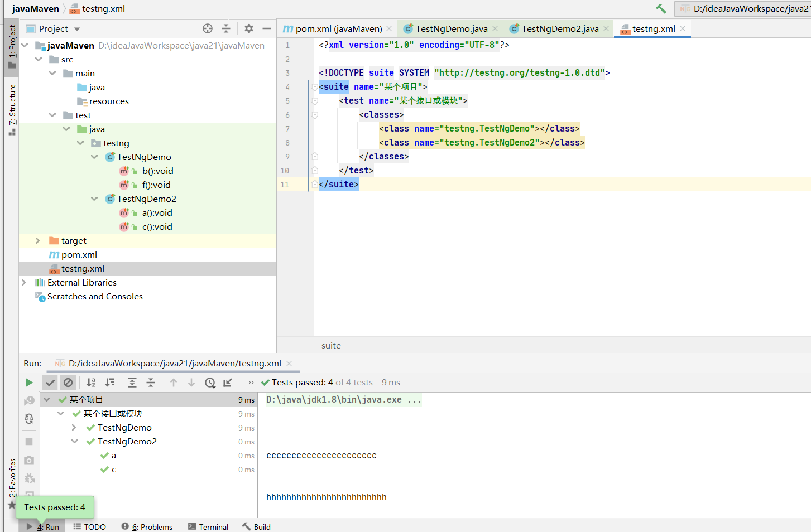Collapse 某个项目 suite in results
The width and height of the screenshot is (811, 532).
(x=47, y=399)
